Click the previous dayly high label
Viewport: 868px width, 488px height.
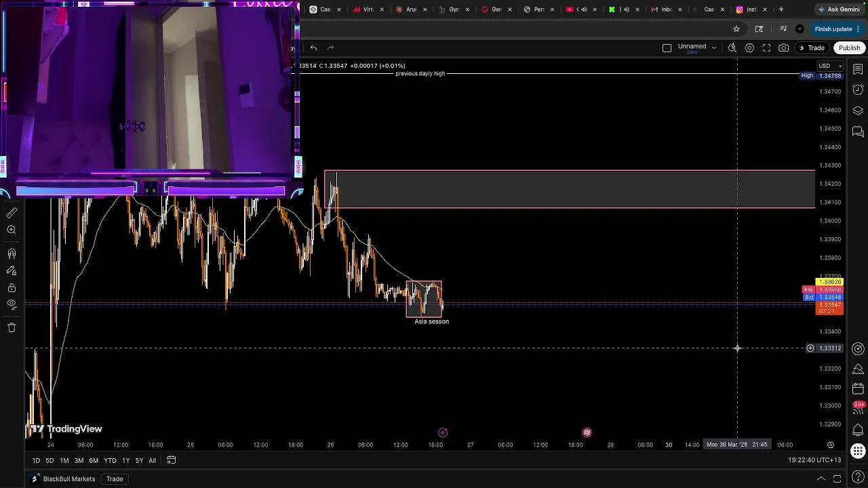click(x=420, y=73)
